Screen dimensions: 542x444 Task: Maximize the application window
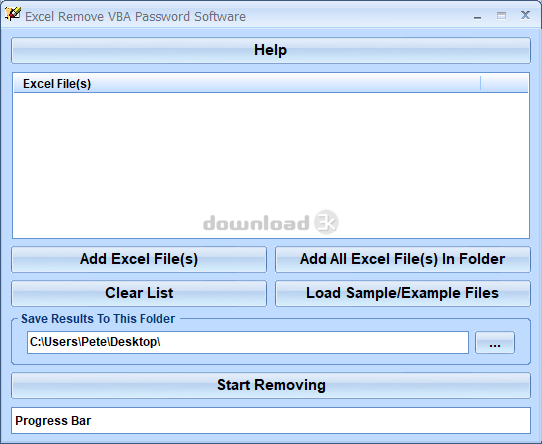(501, 16)
